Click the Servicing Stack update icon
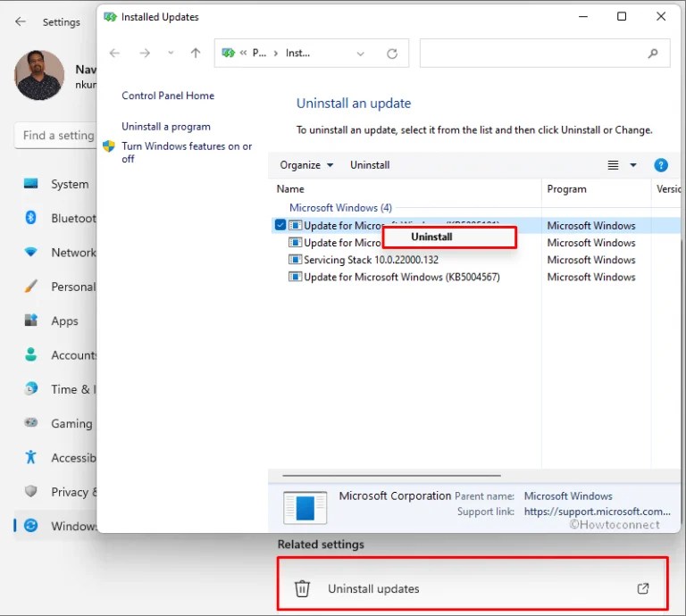Viewport: 686px width, 616px height. (x=296, y=260)
